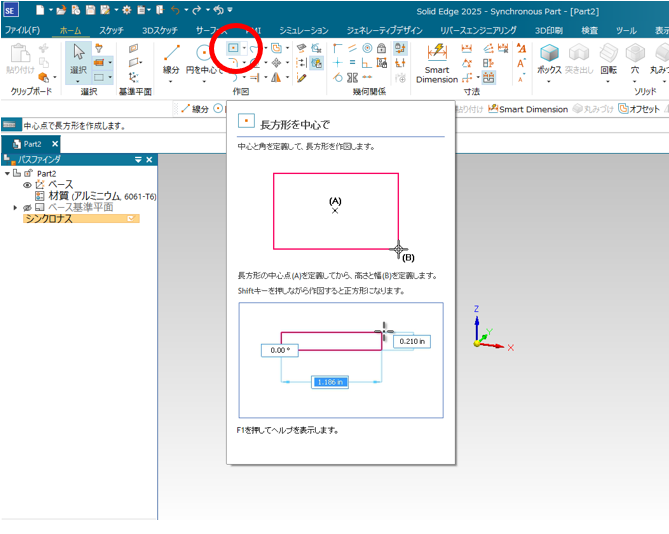Click Smart Dimension in the quick bar
The image size is (669, 534).
(x=527, y=109)
